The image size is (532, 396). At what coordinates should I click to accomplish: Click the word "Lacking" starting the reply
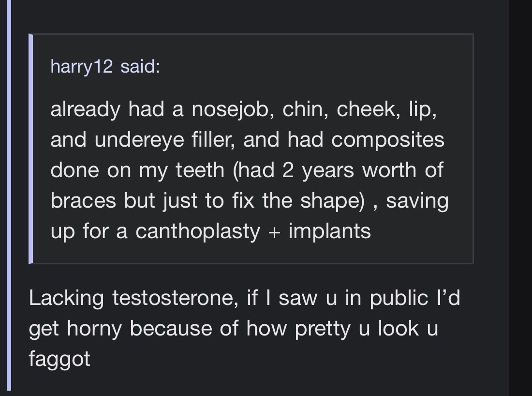coord(66,298)
